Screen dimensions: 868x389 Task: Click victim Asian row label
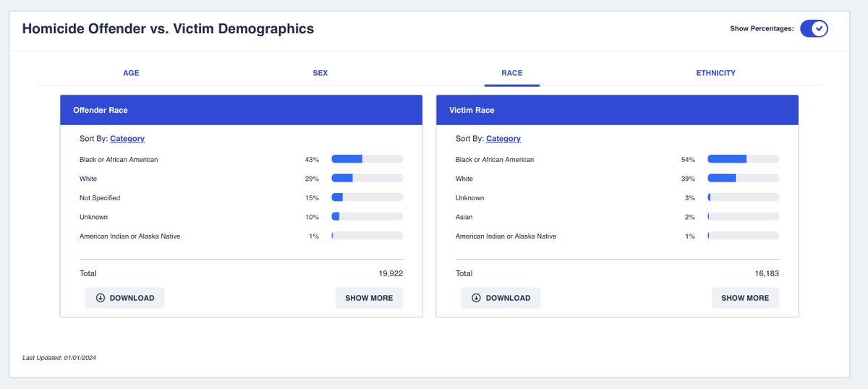[465, 217]
